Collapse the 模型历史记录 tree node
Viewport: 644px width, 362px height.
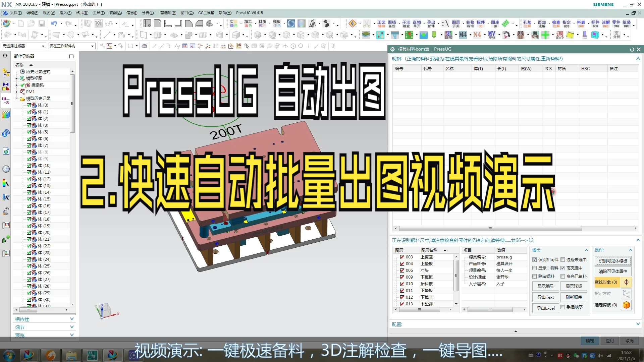click(x=16, y=99)
